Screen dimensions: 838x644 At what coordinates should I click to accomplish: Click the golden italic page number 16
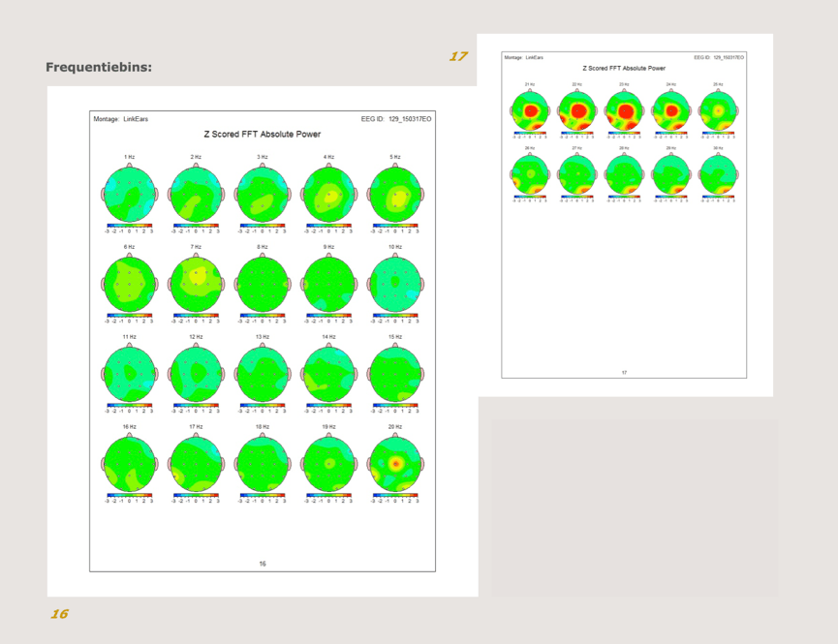(59, 614)
